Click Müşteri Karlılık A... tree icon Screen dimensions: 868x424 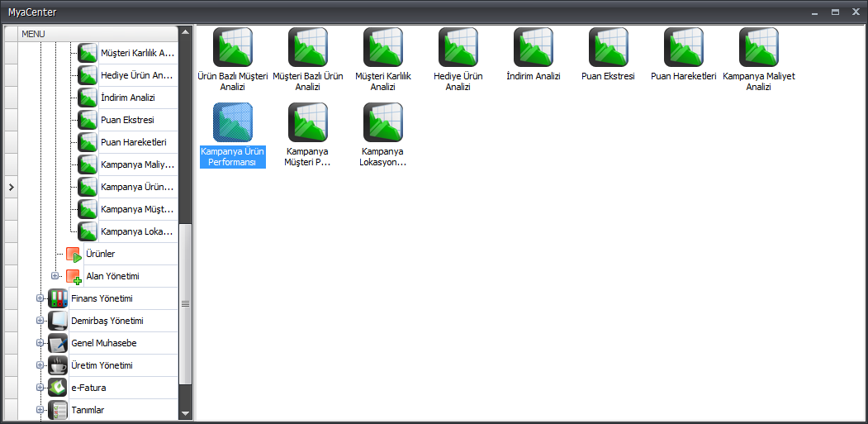click(x=88, y=53)
